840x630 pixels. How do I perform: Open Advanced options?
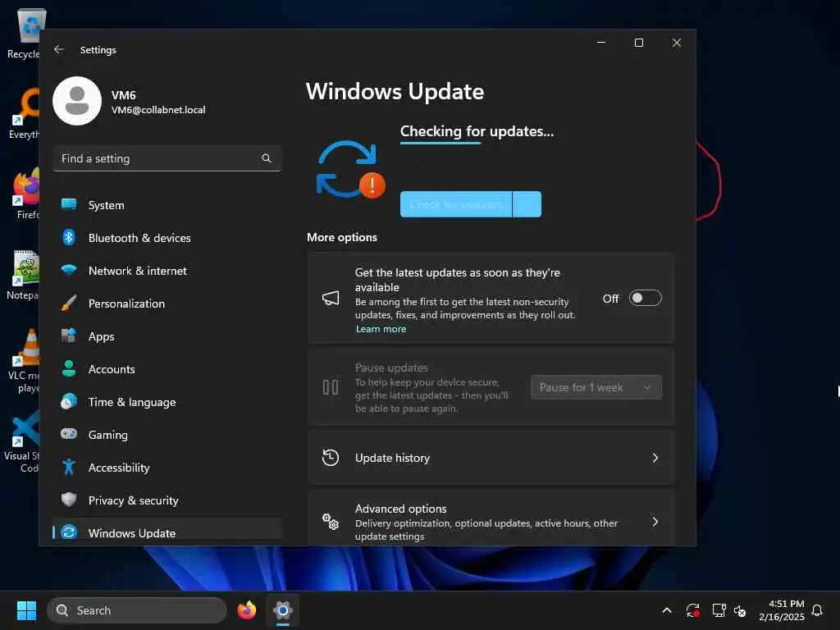491,518
